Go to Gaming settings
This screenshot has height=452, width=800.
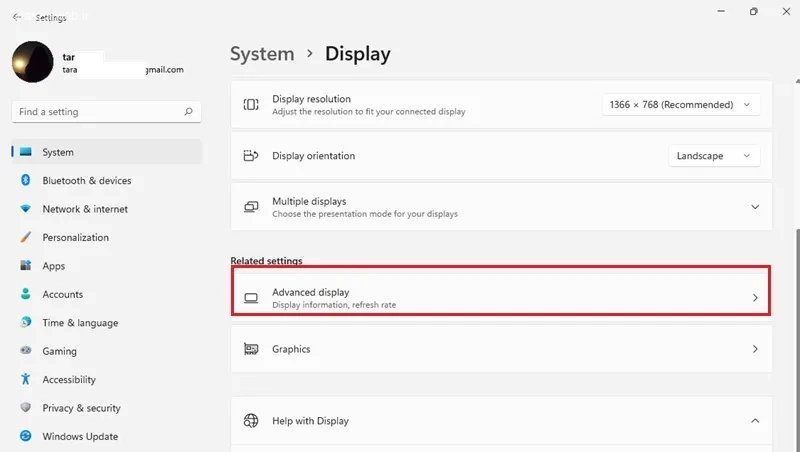[x=107, y=351]
